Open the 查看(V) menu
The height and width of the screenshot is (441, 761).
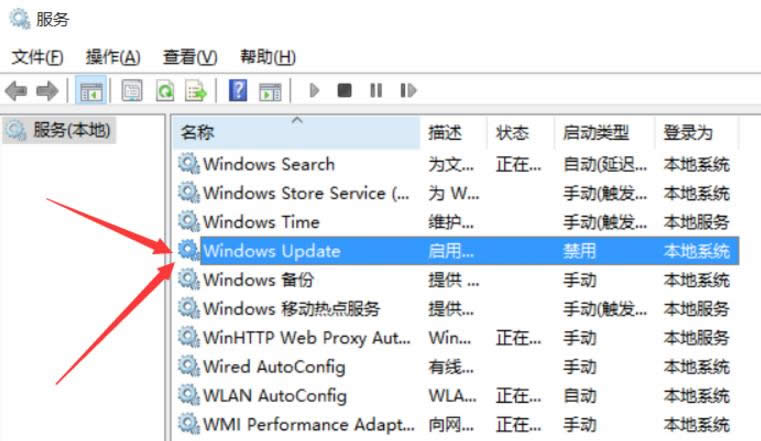pos(190,57)
